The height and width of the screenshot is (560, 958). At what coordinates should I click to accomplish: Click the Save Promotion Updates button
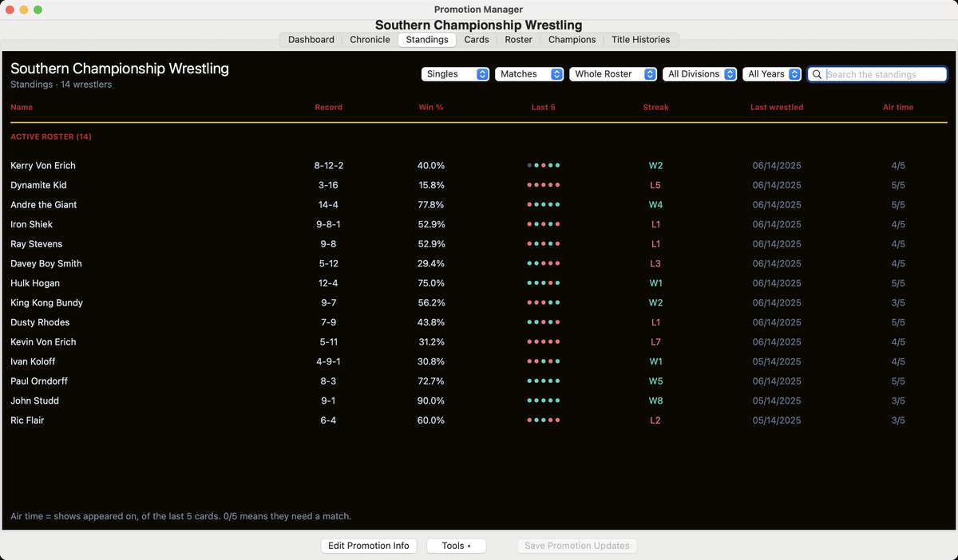coord(577,546)
